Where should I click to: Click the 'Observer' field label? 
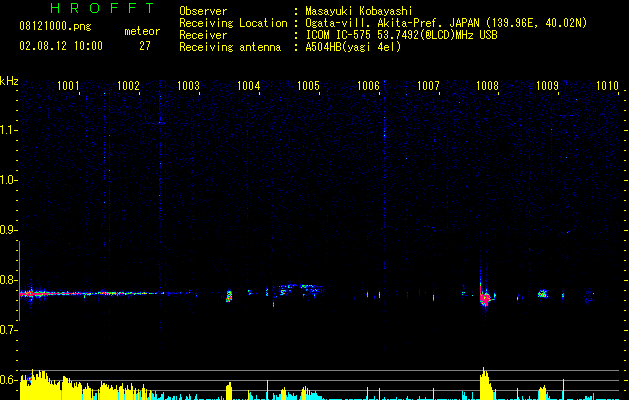click(x=203, y=11)
